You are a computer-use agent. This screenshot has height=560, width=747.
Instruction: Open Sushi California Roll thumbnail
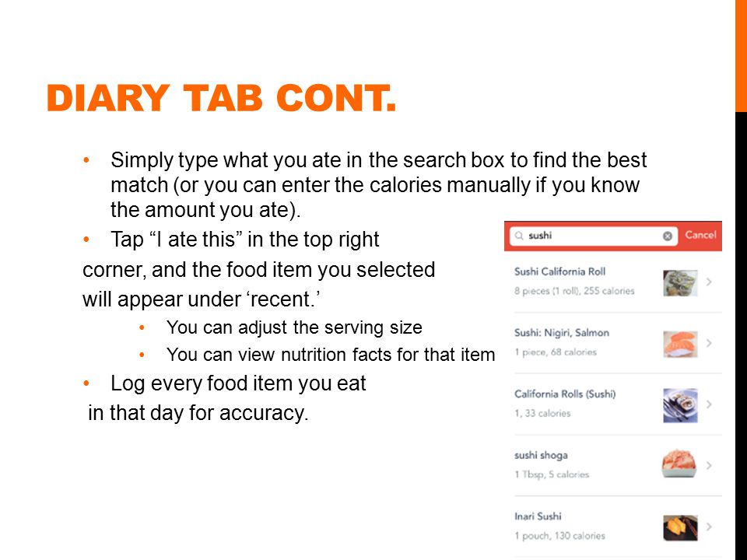pyautogui.click(x=680, y=283)
